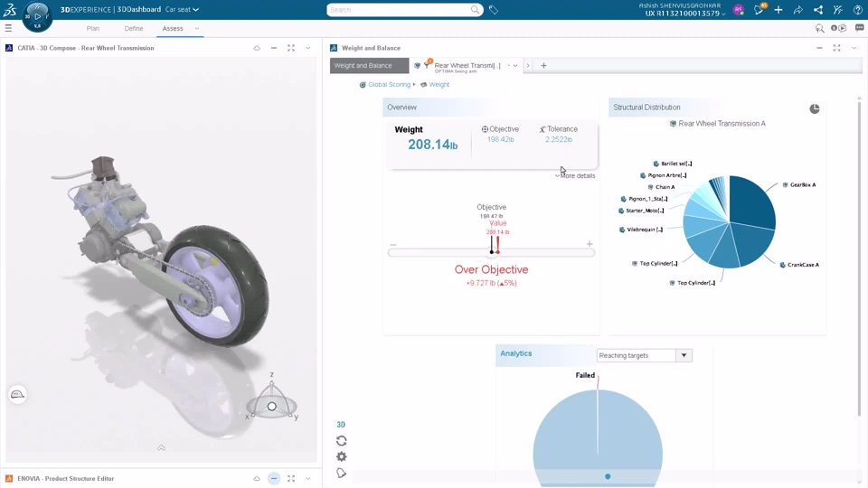Image resolution: width=868 pixels, height=488 pixels.
Task: Click the Weight and Balance vertical scrollbar
Action: (859, 258)
